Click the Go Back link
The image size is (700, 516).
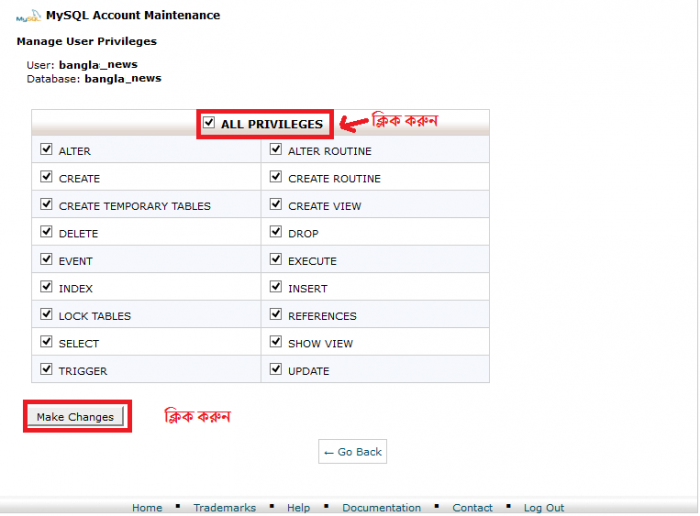click(353, 452)
